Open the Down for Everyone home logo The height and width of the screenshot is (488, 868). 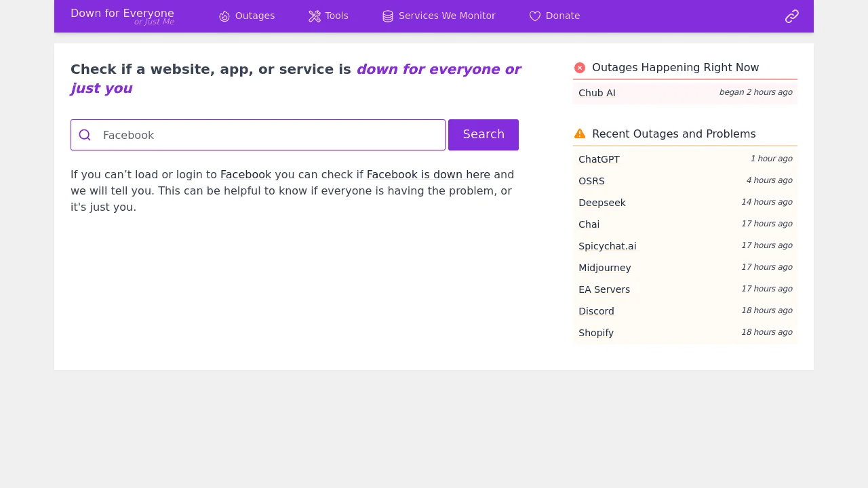(122, 16)
